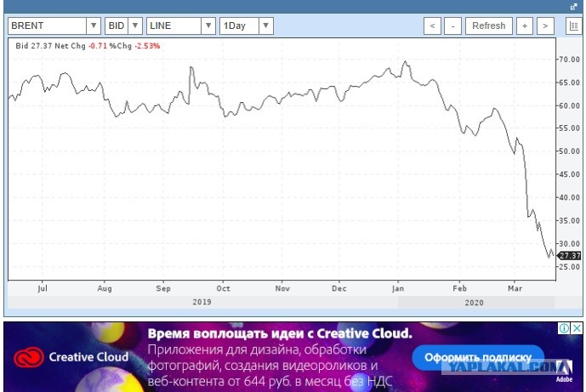The image size is (586, 392).
Task: Click the Oct label on time axis
Action: [224, 288]
